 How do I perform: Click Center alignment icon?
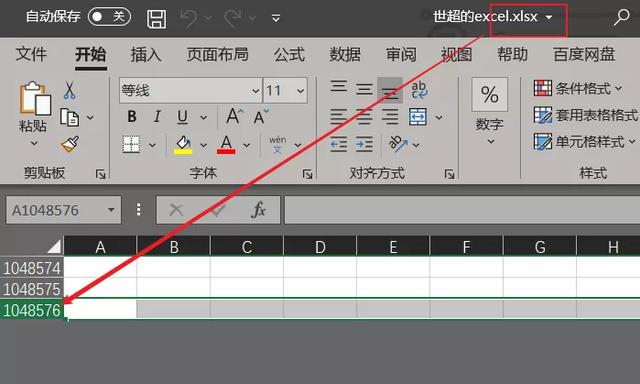point(364,117)
